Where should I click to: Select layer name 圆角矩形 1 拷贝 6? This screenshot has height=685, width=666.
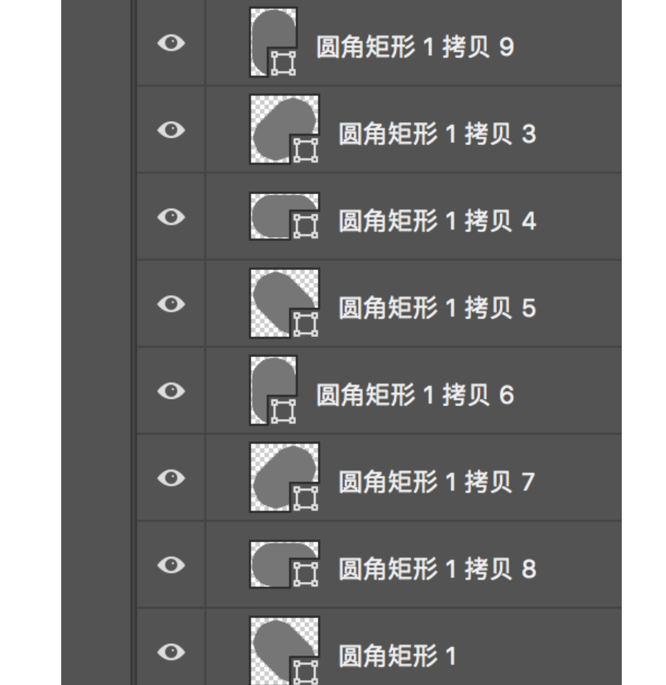point(415,394)
